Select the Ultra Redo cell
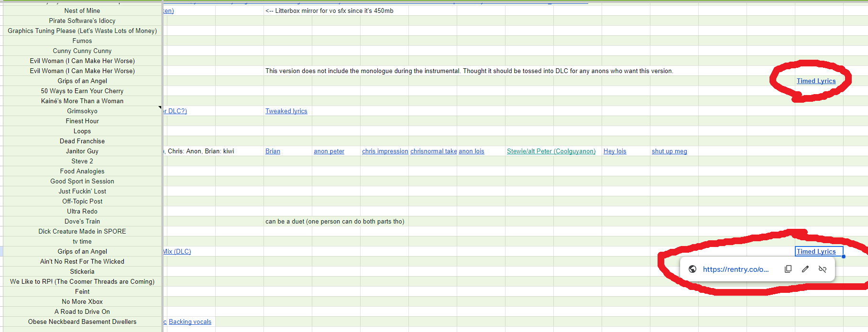 [82, 211]
